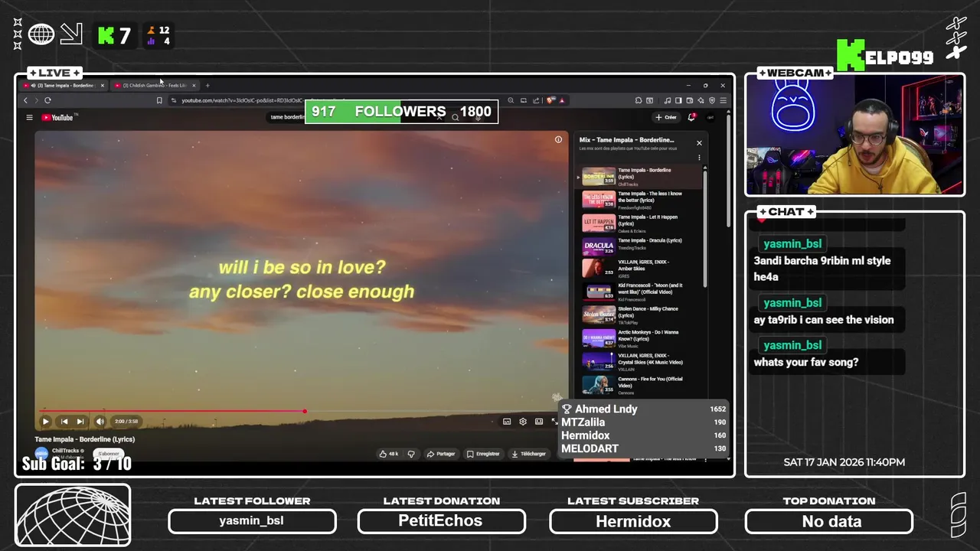980x551 pixels.
Task: Like the video showing 48 k
Action: point(388,454)
